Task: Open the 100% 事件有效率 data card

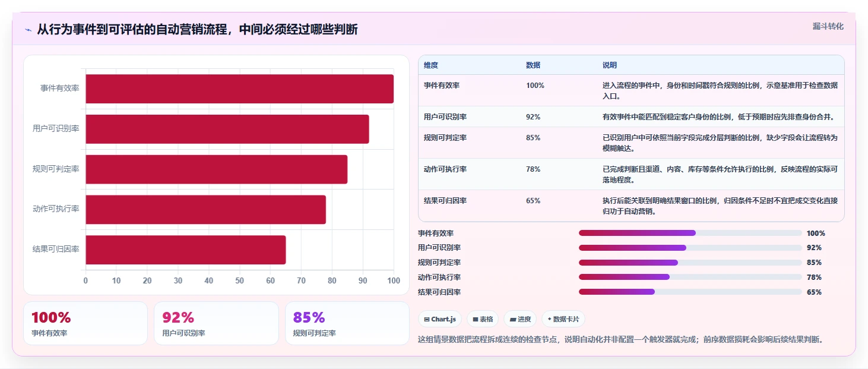Action: point(85,323)
